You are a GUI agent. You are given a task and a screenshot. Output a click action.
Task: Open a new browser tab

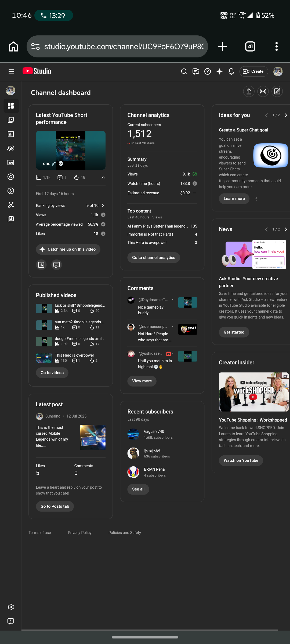223,46
